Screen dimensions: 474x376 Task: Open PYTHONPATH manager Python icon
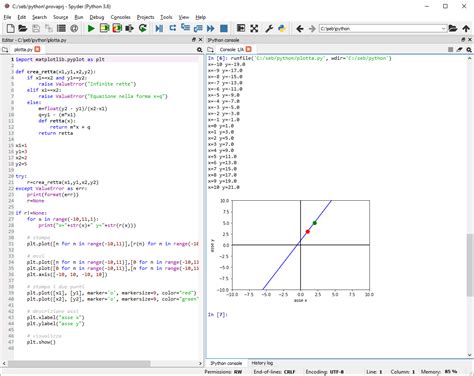click(282, 28)
